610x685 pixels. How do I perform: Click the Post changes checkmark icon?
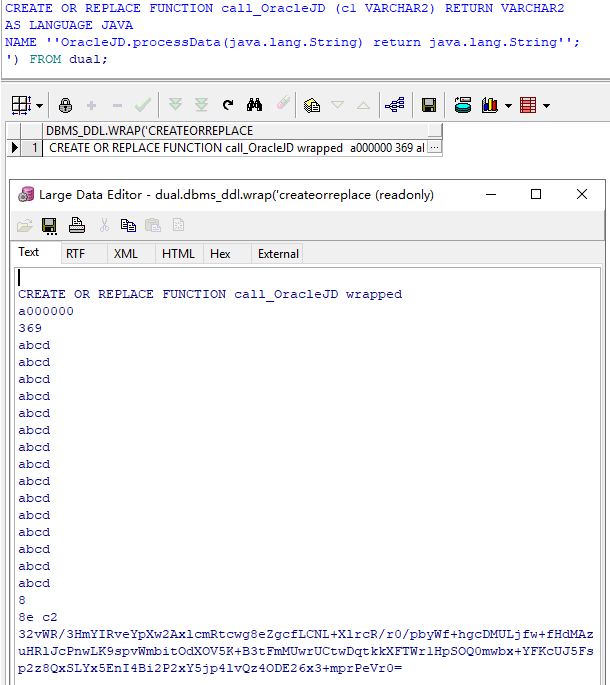143,105
